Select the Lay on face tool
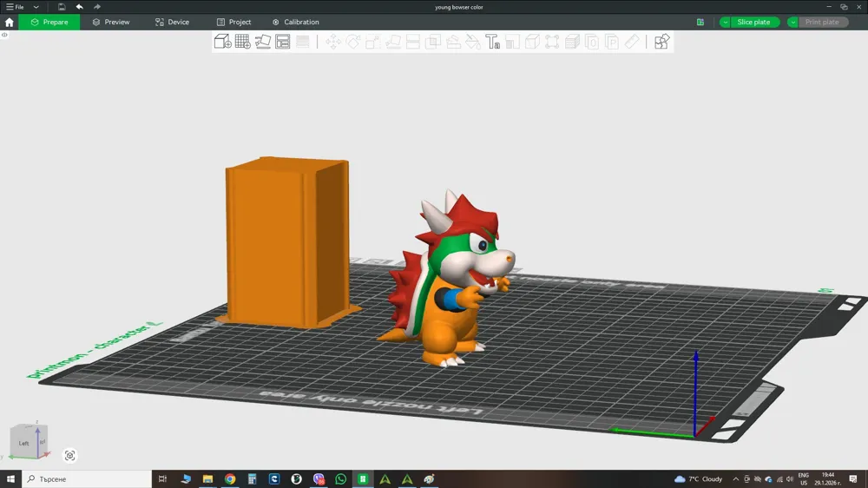This screenshot has width=868, height=488. pos(393,42)
